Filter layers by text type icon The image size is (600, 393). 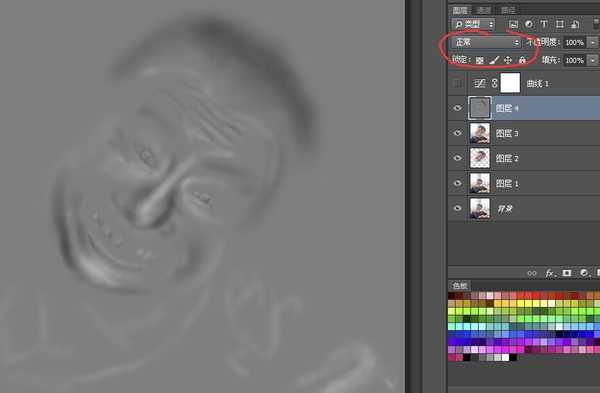544,24
